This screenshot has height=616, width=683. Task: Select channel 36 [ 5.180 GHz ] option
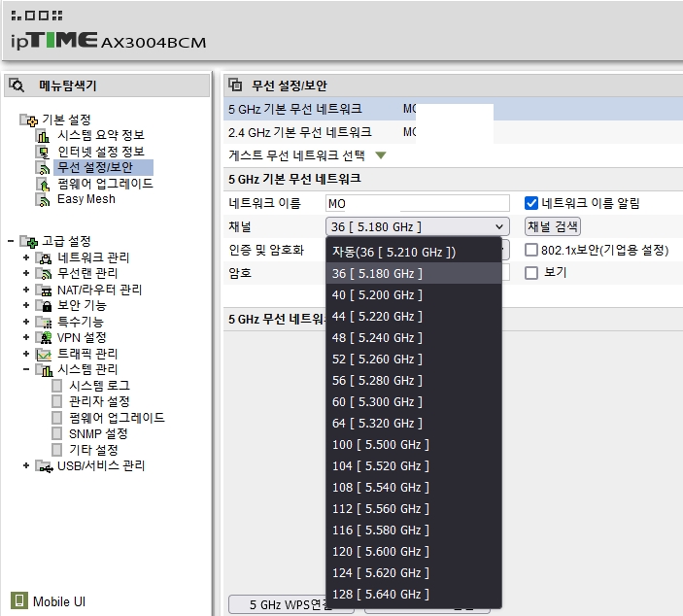click(x=414, y=274)
